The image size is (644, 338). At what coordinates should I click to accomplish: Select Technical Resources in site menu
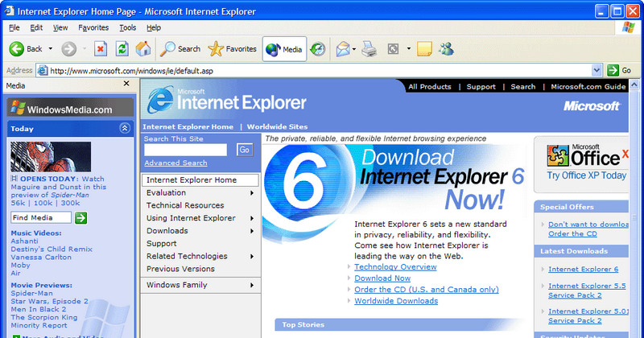pyautogui.click(x=185, y=205)
